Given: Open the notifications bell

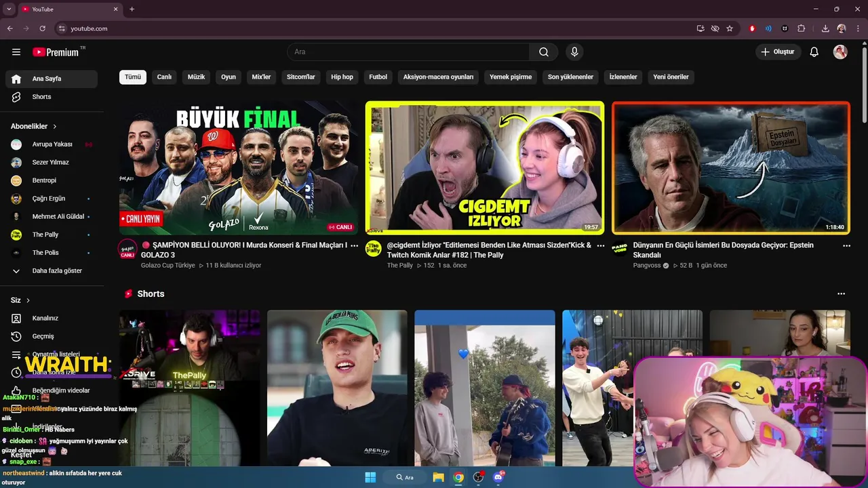Looking at the screenshot, I should (x=814, y=52).
